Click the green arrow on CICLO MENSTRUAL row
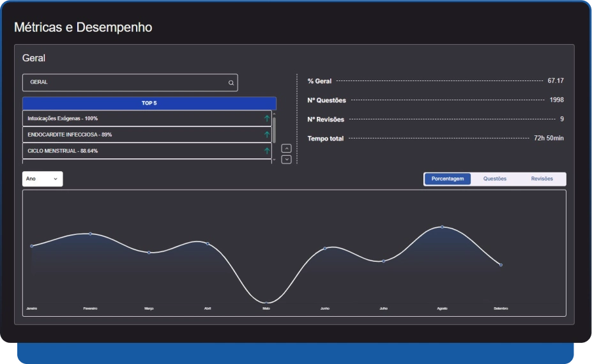Image resolution: width=592 pixels, height=364 pixels. 267,151
